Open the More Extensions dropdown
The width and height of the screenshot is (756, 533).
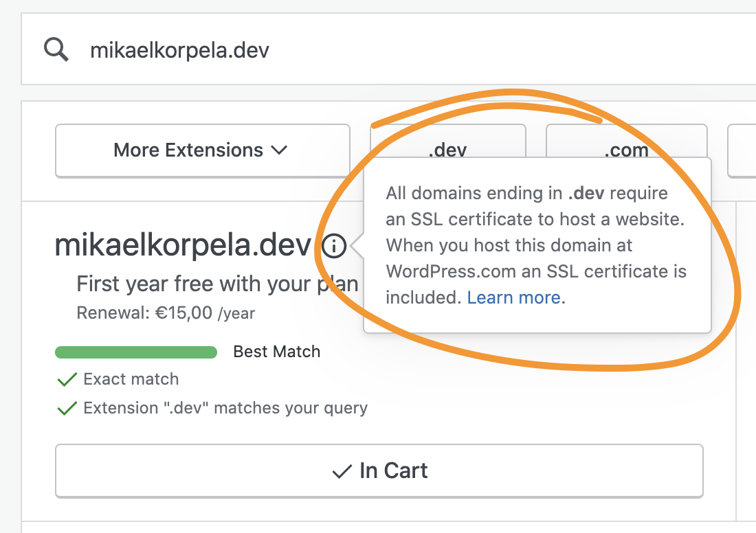(x=202, y=150)
